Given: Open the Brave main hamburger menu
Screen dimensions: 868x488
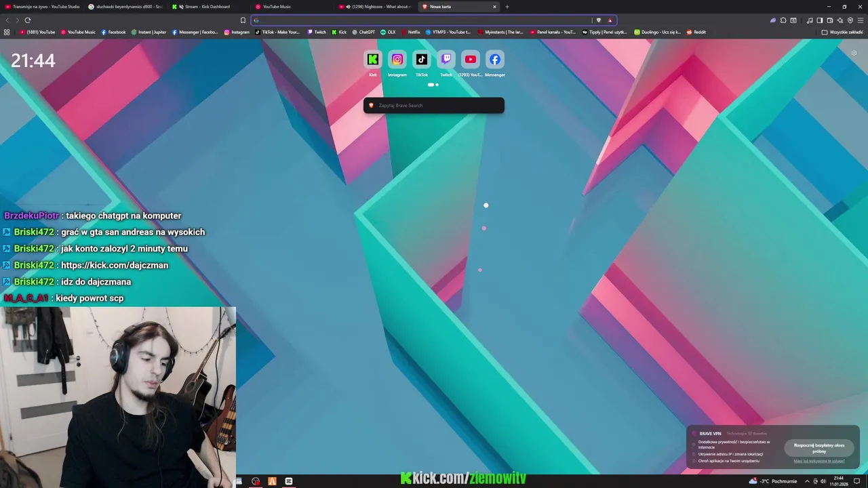Looking at the screenshot, I should click(861, 20).
